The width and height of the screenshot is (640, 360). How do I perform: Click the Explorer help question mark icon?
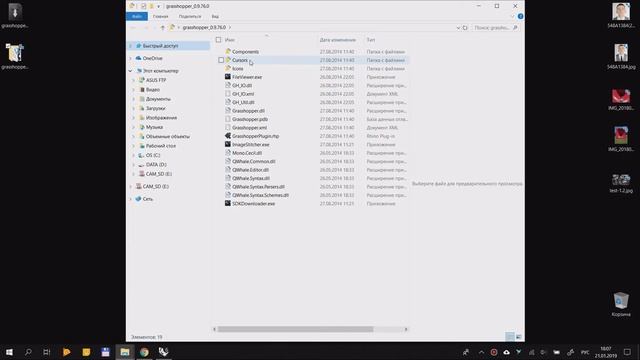click(x=520, y=16)
